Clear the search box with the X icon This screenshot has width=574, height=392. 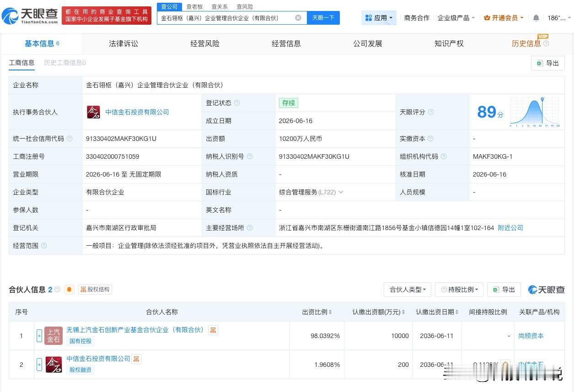click(x=298, y=18)
